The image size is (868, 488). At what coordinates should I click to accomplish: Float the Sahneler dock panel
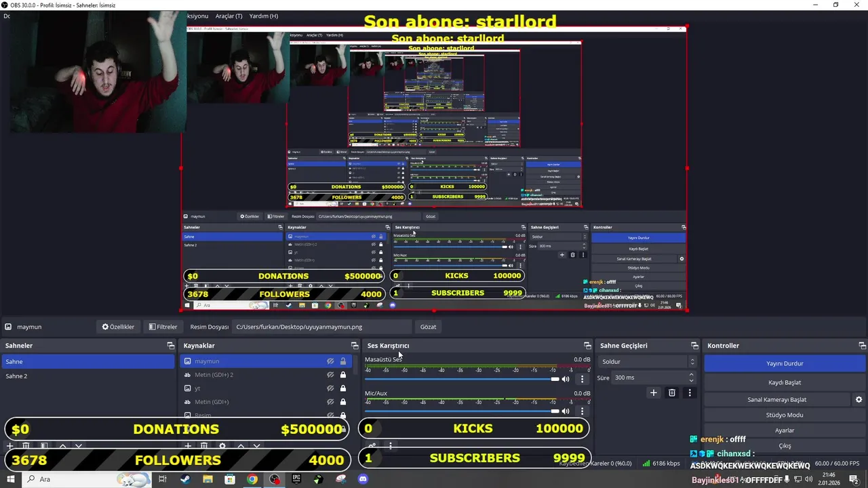170,346
